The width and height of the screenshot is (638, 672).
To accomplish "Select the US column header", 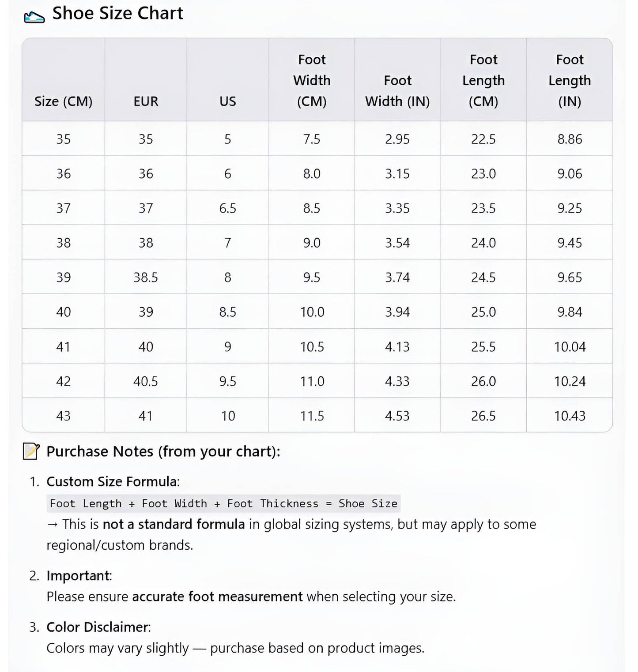I will pos(227,101).
